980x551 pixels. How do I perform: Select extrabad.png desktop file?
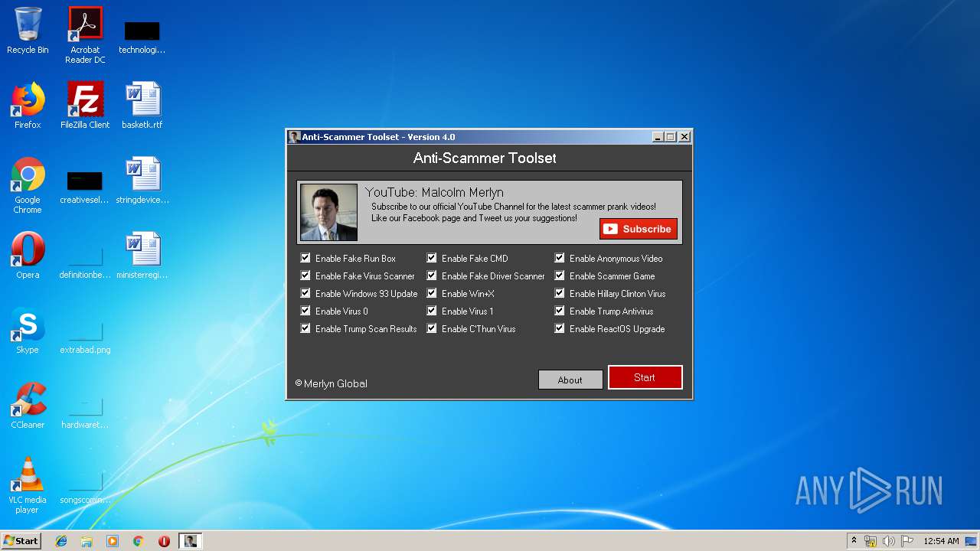pos(85,337)
